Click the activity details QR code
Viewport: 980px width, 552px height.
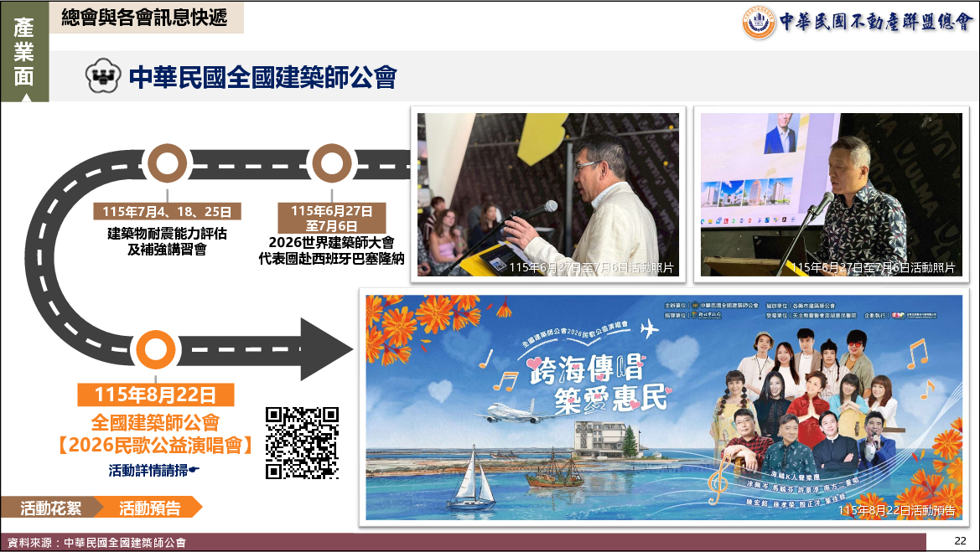point(302,443)
